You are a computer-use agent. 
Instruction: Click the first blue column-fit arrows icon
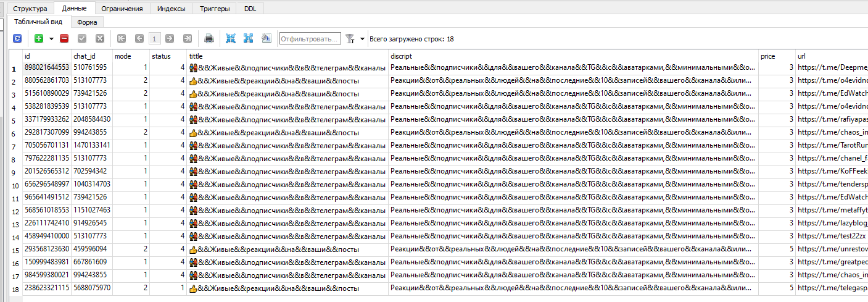coord(231,38)
